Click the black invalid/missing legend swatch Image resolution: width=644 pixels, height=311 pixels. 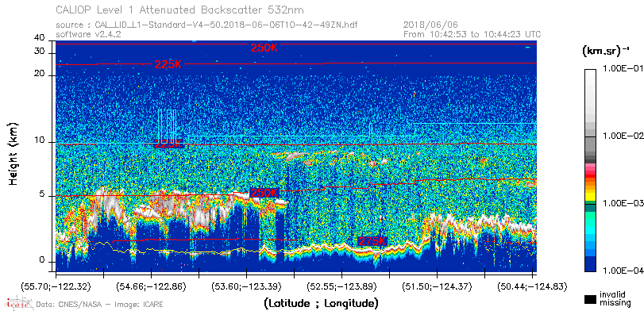point(590,299)
